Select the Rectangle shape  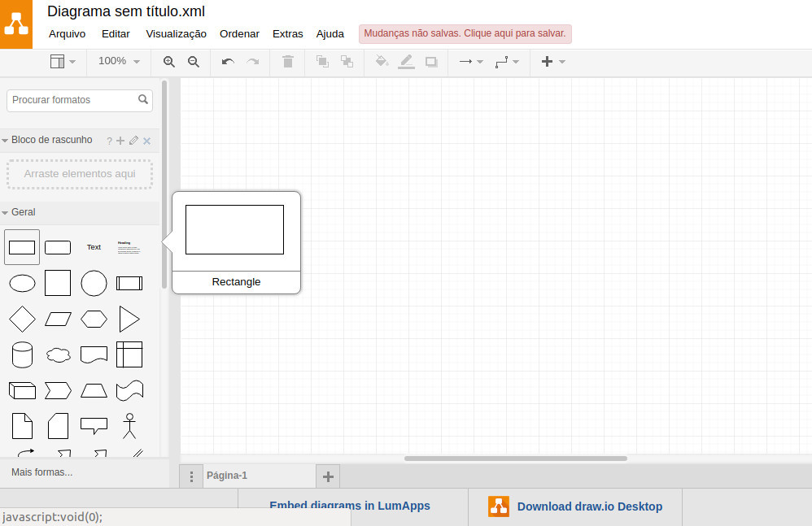coord(22,247)
